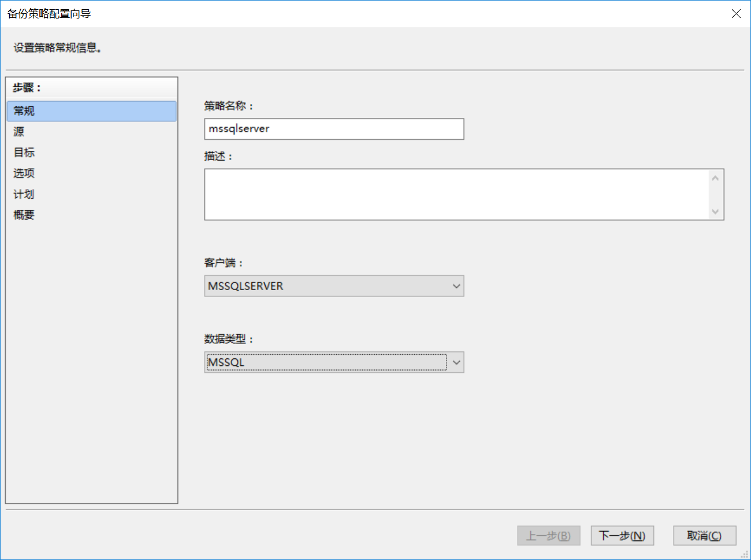Select the 常规 step in the steps list
The width and height of the screenshot is (751, 560).
[91, 111]
